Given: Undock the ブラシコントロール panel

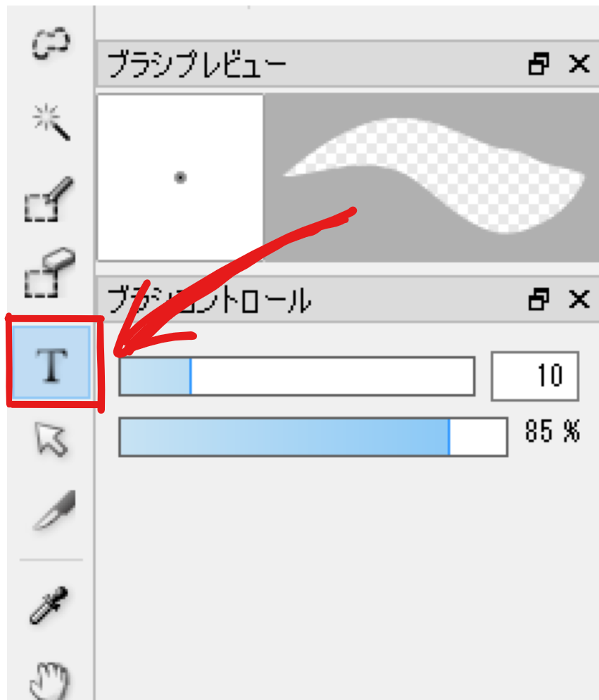Looking at the screenshot, I should [x=538, y=300].
